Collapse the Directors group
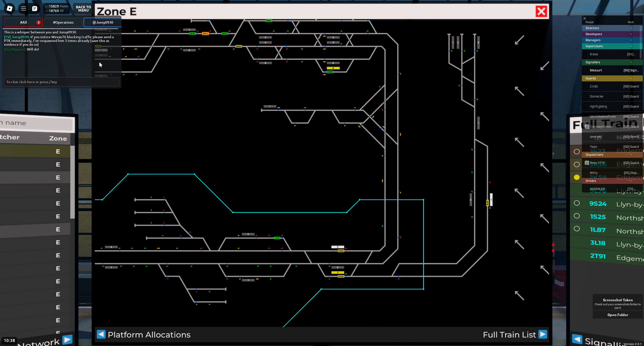This screenshot has height=346, width=644. click(631, 28)
